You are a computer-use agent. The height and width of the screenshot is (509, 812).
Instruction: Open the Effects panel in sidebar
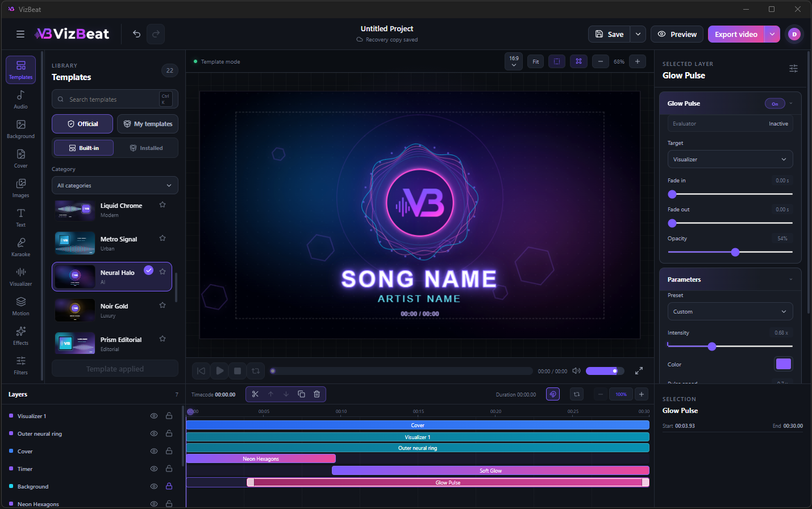click(20, 336)
